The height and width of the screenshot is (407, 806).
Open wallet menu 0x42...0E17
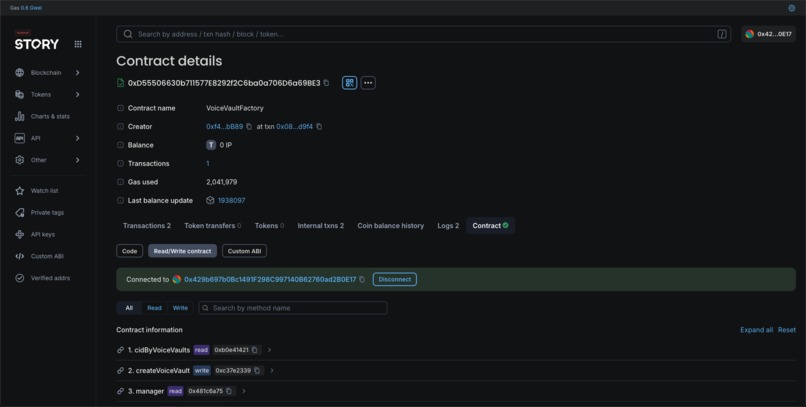point(768,34)
